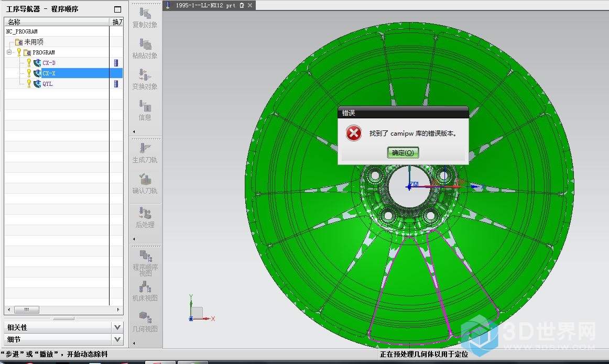Select the PROGRAM group node
The width and height of the screenshot is (609, 364).
(43, 52)
